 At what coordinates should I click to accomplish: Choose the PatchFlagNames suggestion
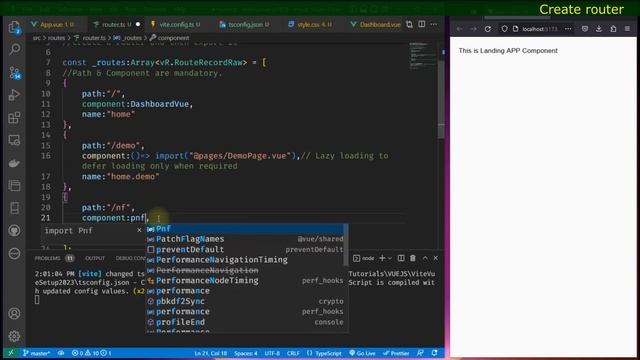246,239
